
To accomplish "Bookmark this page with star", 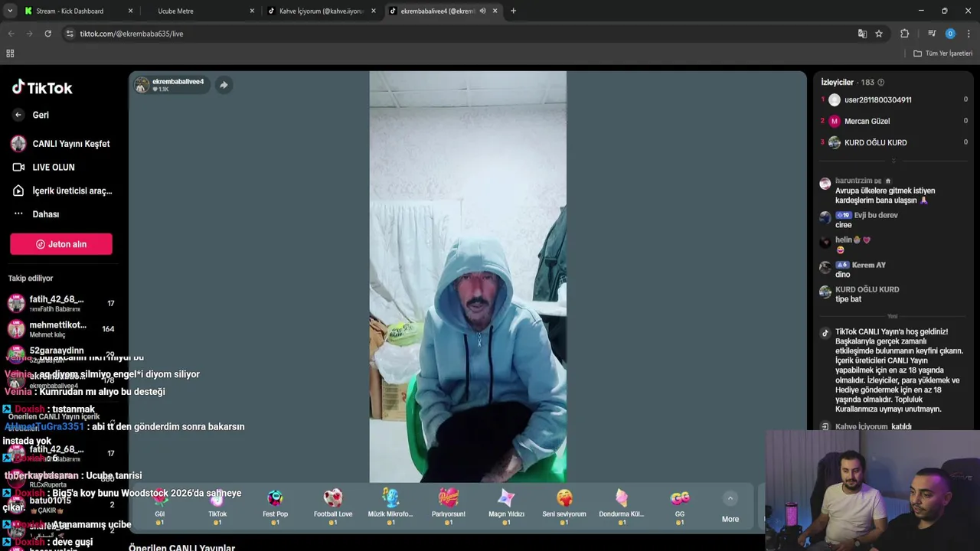I will click(x=879, y=34).
